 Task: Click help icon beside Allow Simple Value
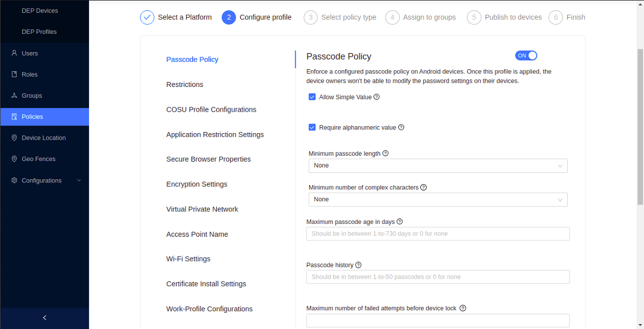tap(377, 97)
